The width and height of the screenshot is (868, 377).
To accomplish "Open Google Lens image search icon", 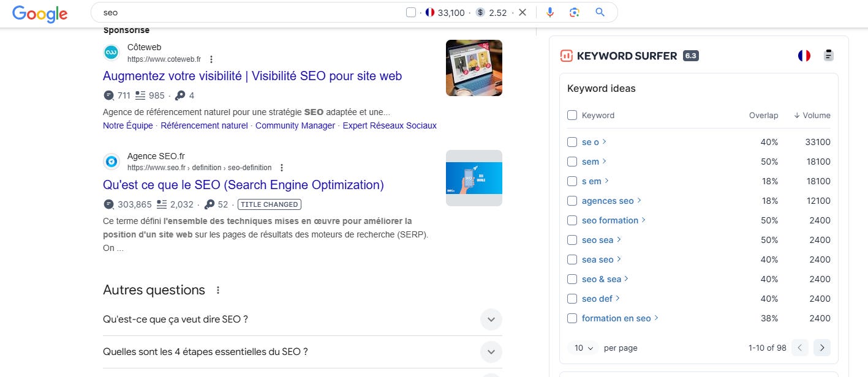I will click(x=574, y=12).
